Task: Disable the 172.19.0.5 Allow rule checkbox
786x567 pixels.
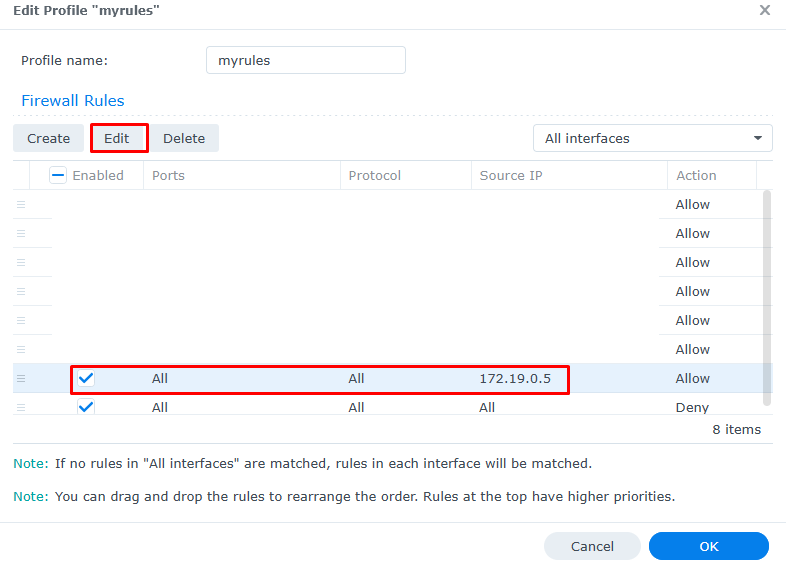Action: tap(86, 379)
